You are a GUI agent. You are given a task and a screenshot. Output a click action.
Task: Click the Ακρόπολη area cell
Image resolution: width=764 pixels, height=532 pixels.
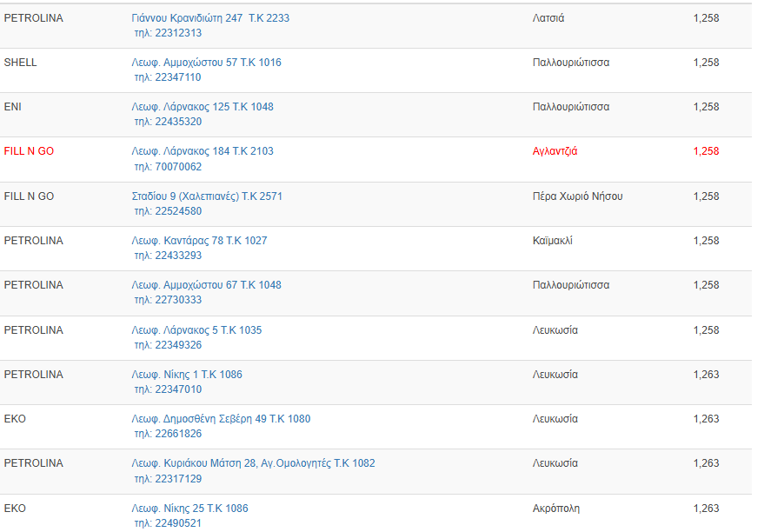(555, 509)
